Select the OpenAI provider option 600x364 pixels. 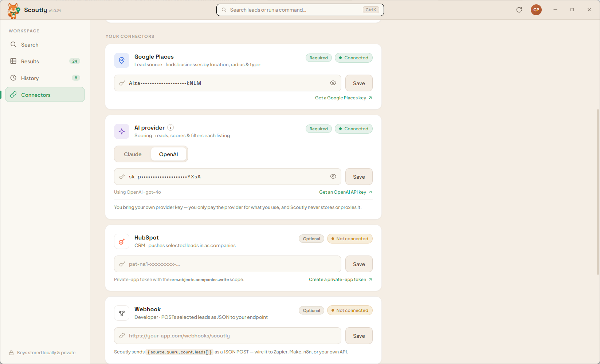[x=169, y=154]
